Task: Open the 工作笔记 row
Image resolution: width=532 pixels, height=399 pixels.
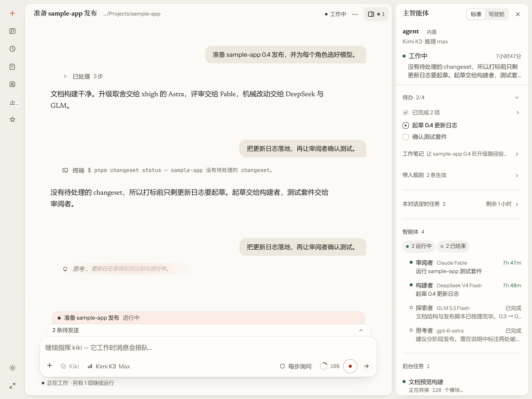Action: click(x=462, y=154)
